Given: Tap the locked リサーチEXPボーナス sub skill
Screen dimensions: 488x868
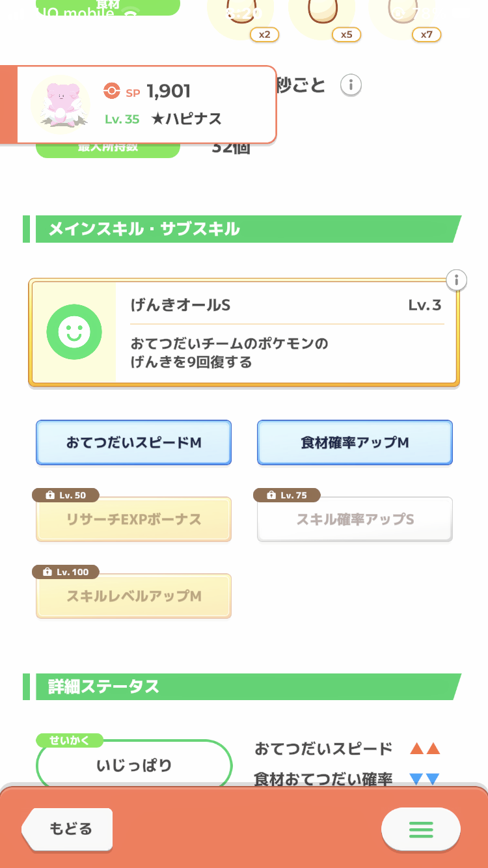Looking at the screenshot, I should click(133, 520).
